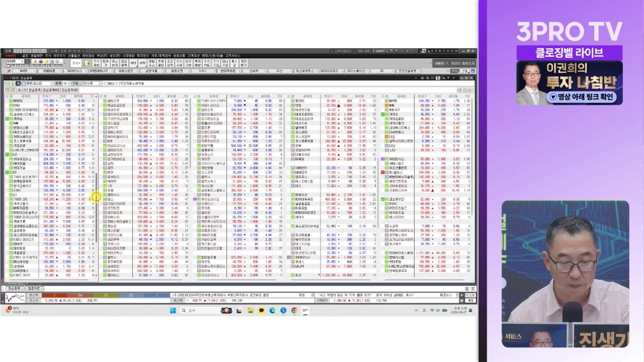The width and height of the screenshot is (644, 362).
Task: Jump to first page with the leftmost paging arrow
Action: 459,90
